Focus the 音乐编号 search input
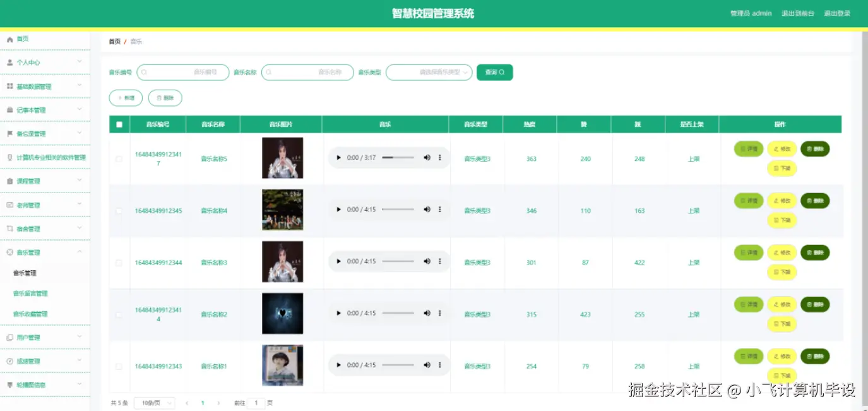Screen dimensions: 868x411 (183, 73)
